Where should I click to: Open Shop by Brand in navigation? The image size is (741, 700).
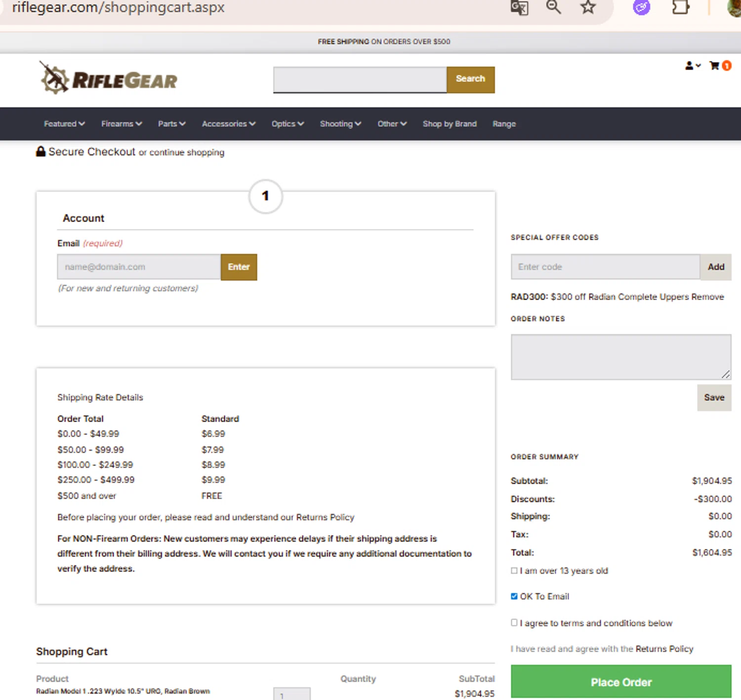450,124
